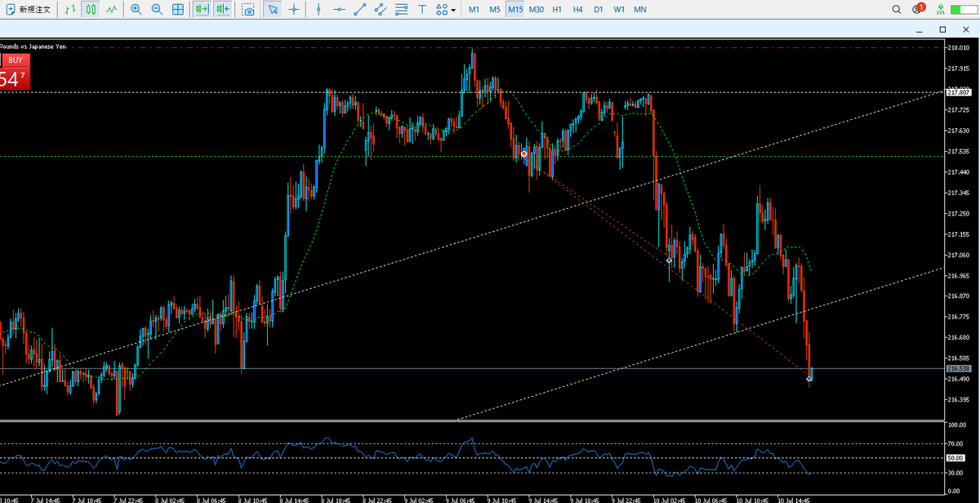Click the pink circular marker on the chart
980x503 pixels.
pos(524,154)
